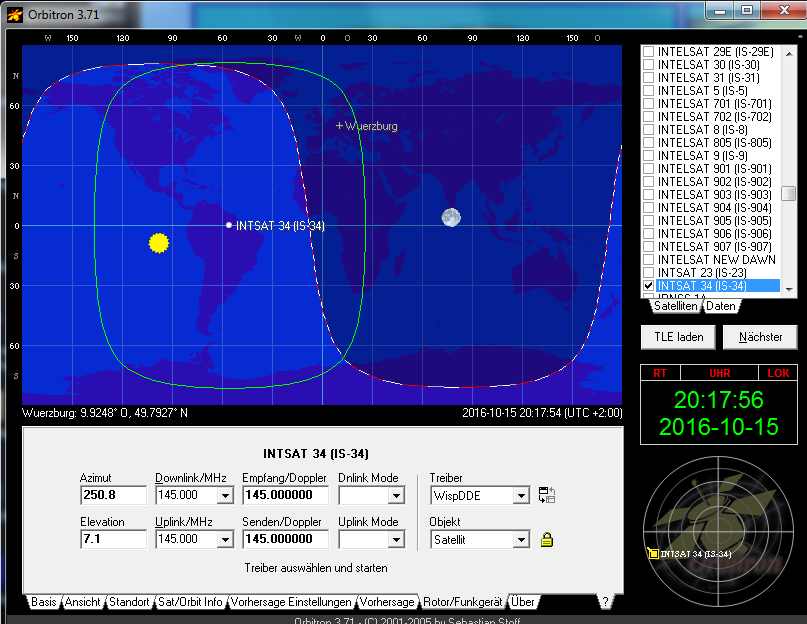Screen dimensions: 807x624
Task: Open the Downlink/MHz frequency dropdown
Action: (x=224, y=495)
